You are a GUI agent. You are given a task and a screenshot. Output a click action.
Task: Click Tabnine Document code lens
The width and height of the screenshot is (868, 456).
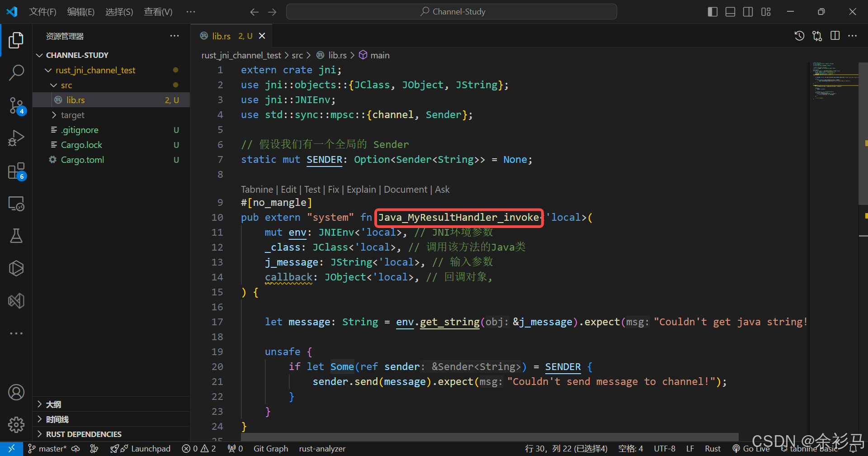[x=406, y=190]
